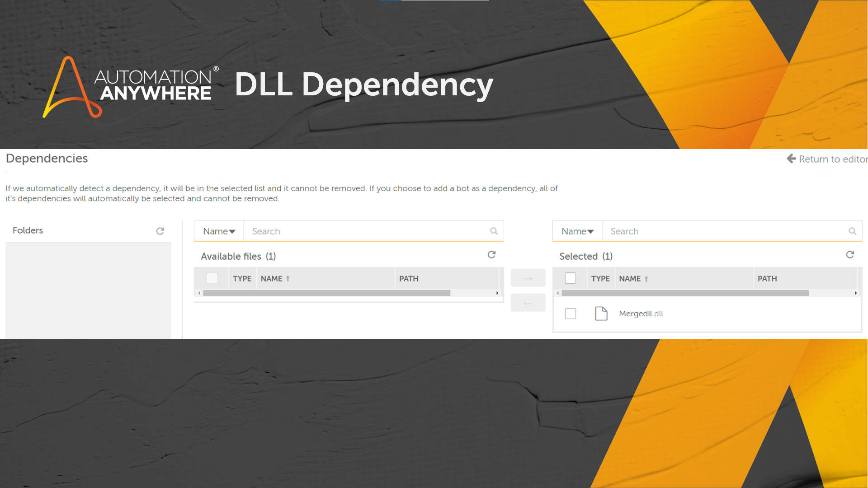868x488 pixels.
Task: Click search magnifier in Selected panel
Action: [x=852, y=231]
